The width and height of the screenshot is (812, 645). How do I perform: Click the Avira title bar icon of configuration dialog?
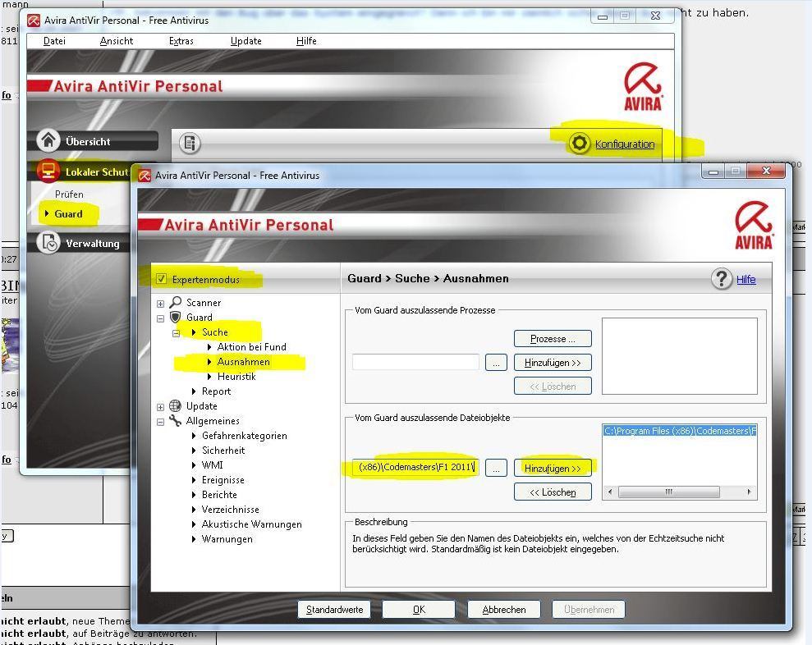pyautogui.click(x=145, y=176)
